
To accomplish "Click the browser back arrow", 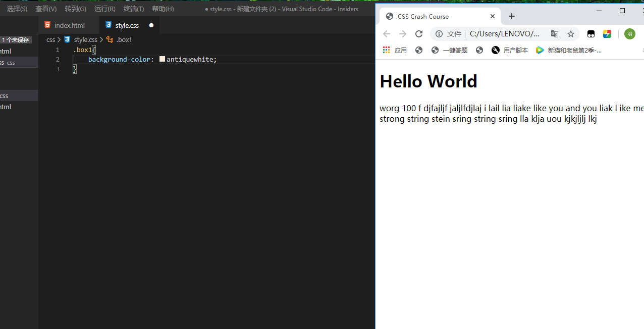I will [x=387, y=34].
